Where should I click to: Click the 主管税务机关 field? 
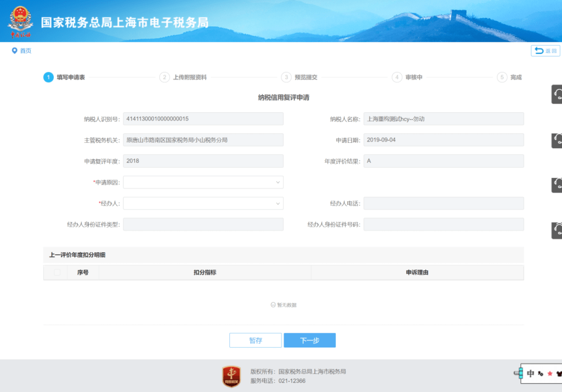(x=203, y=140)
